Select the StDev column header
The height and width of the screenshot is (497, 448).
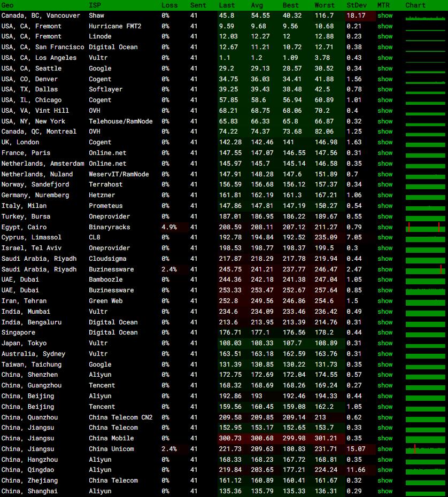(357, 5)
